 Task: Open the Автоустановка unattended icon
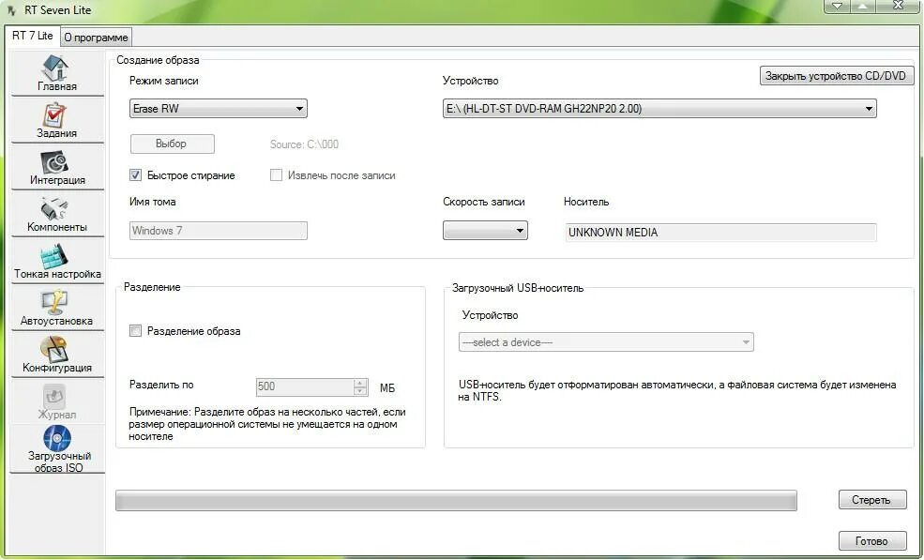point(56,302)
